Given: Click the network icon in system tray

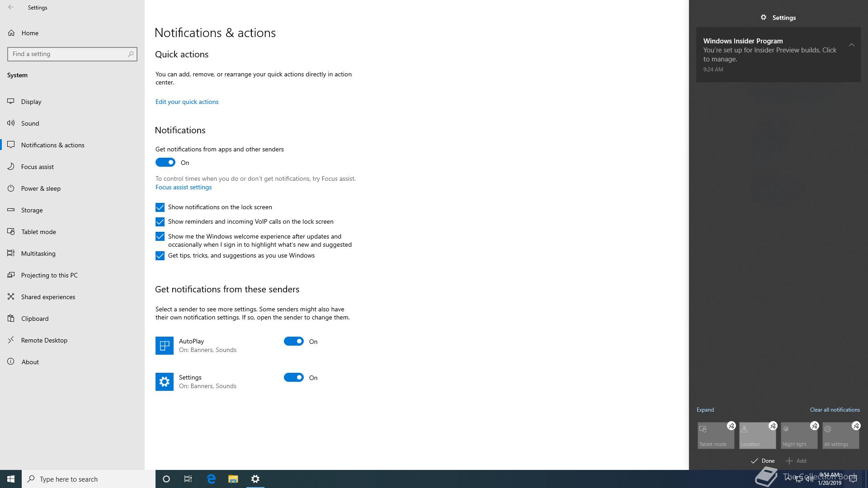Looking at the screenshot, I should pyautogui.click(x=799, y=479).
